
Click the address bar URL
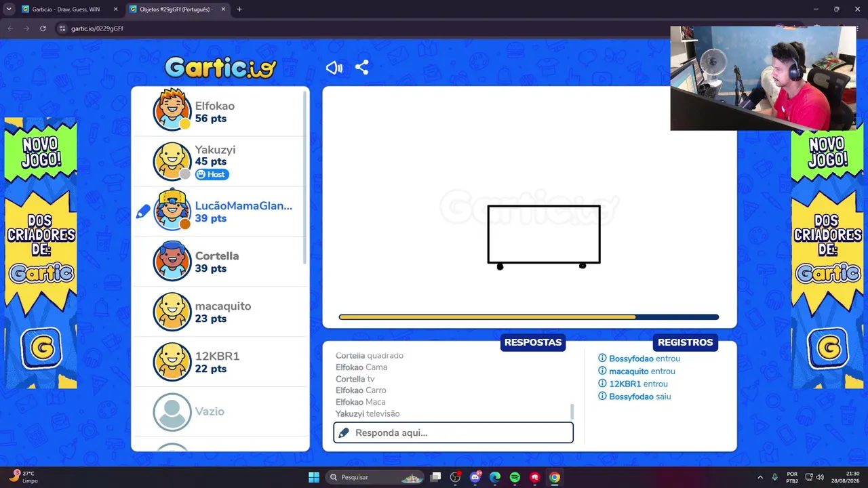coord(97,28)
